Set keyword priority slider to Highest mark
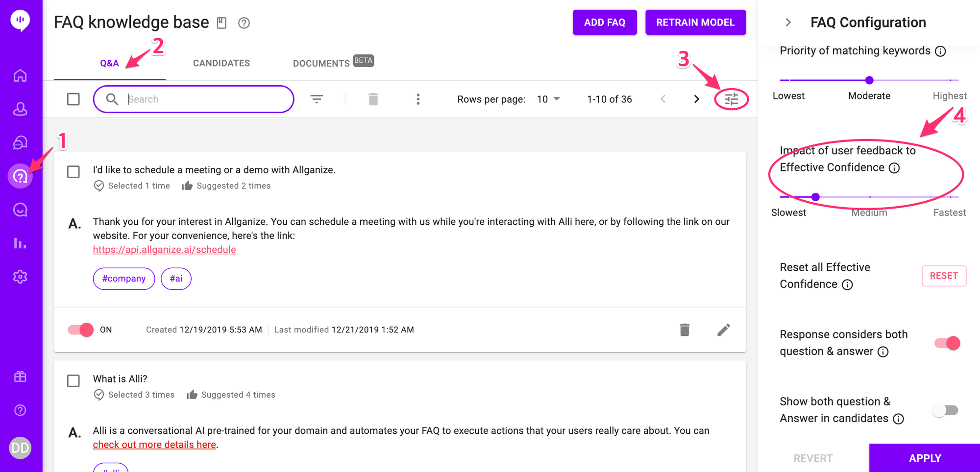 pos(950,80)
